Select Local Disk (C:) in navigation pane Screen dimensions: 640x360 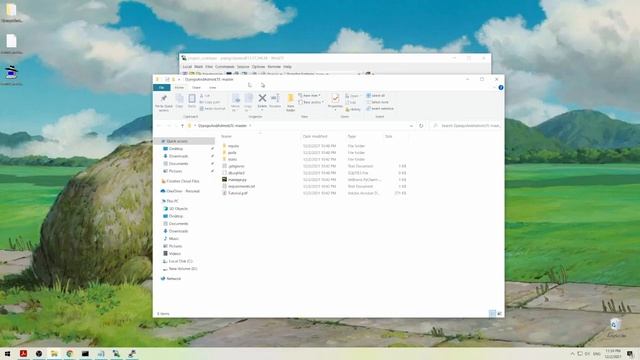tap(178, 261)
